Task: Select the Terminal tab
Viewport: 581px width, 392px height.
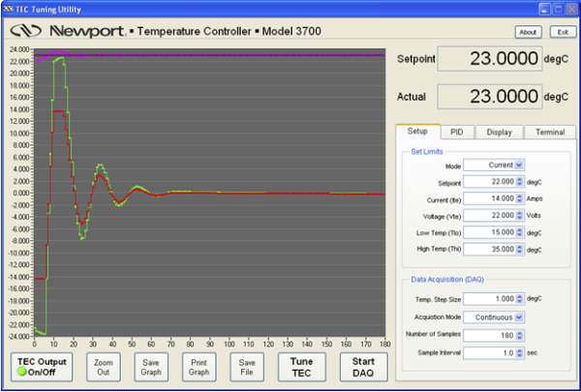Action: [x=549, y=132]
